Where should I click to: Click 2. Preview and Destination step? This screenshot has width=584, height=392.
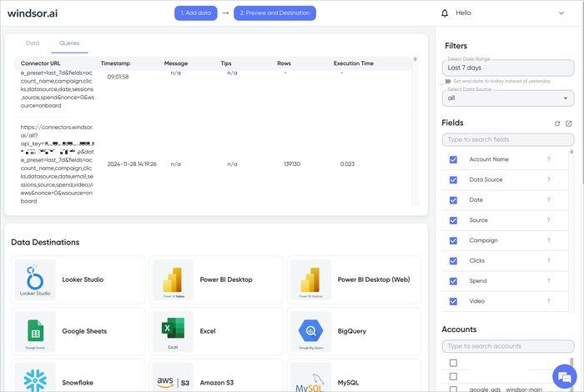[x=274, y=13]
